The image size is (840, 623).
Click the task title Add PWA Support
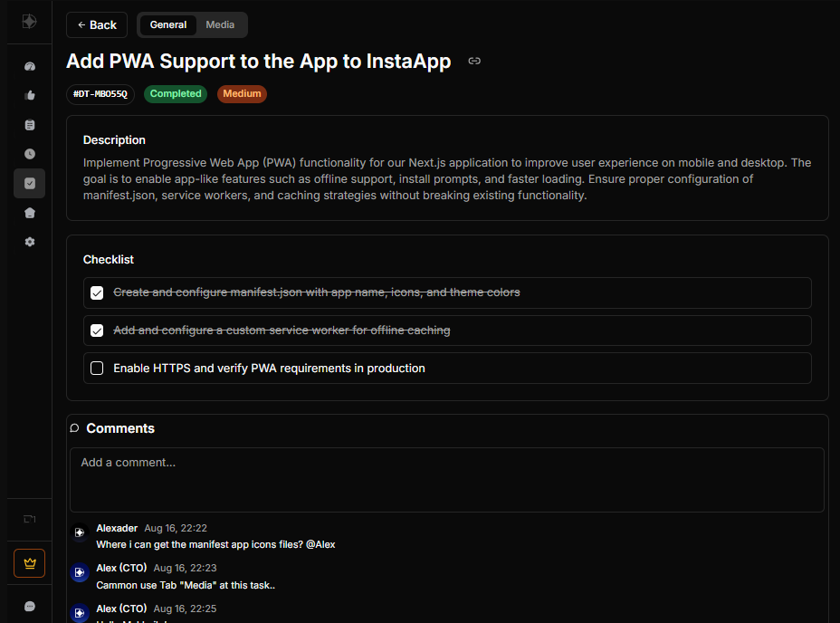pyautogui.click(x=258, y=61)
